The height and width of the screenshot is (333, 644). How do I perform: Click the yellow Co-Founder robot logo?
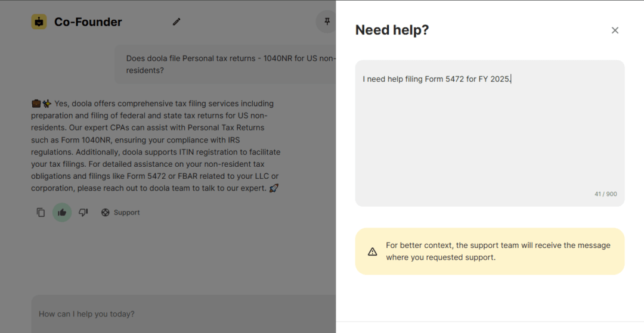coord(39,22)
